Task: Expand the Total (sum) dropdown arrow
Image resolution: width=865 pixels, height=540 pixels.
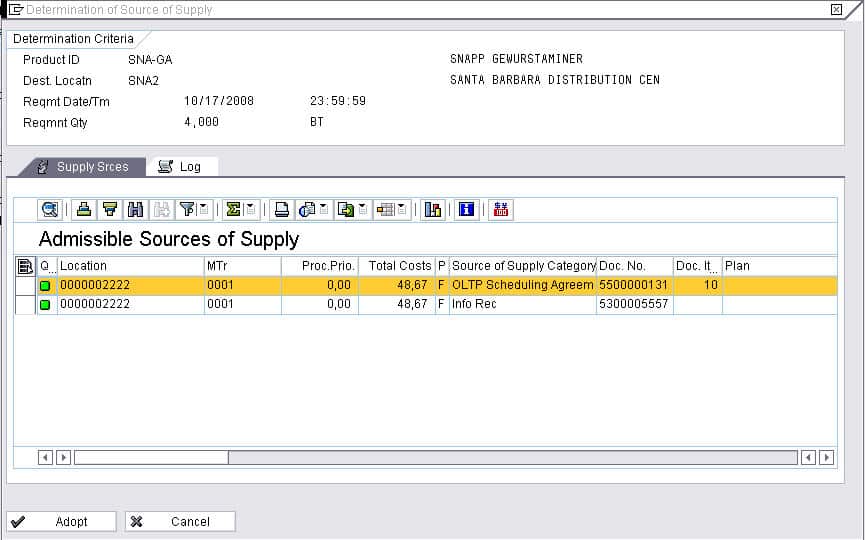Action: click(250, 209)
